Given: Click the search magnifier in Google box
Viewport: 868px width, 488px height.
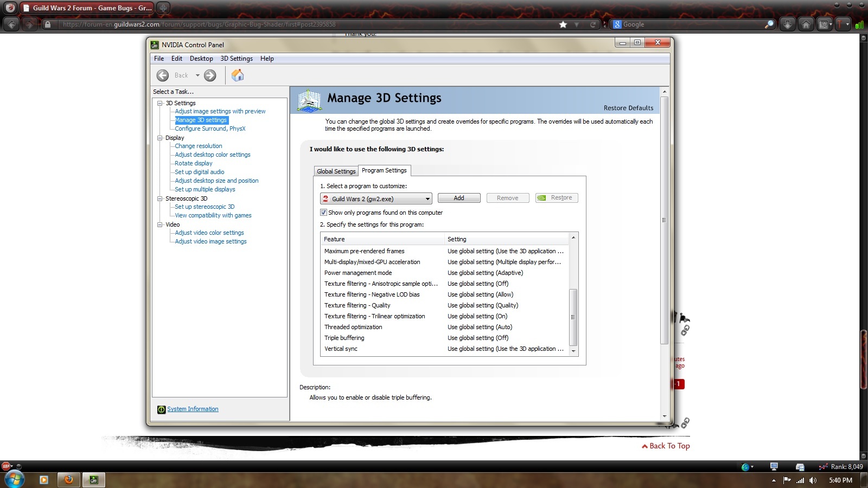Looking at the screenshot, I should 769,24.
